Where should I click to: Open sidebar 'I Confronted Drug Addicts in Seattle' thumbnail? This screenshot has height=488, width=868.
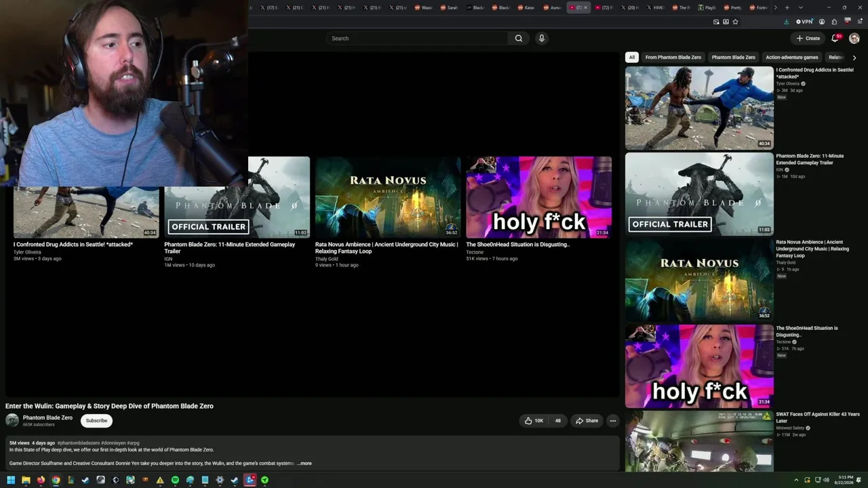[699, 108]
